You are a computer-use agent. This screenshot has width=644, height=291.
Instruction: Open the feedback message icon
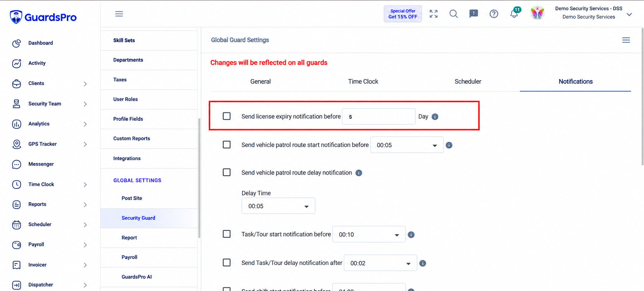(x=474, y=14)
